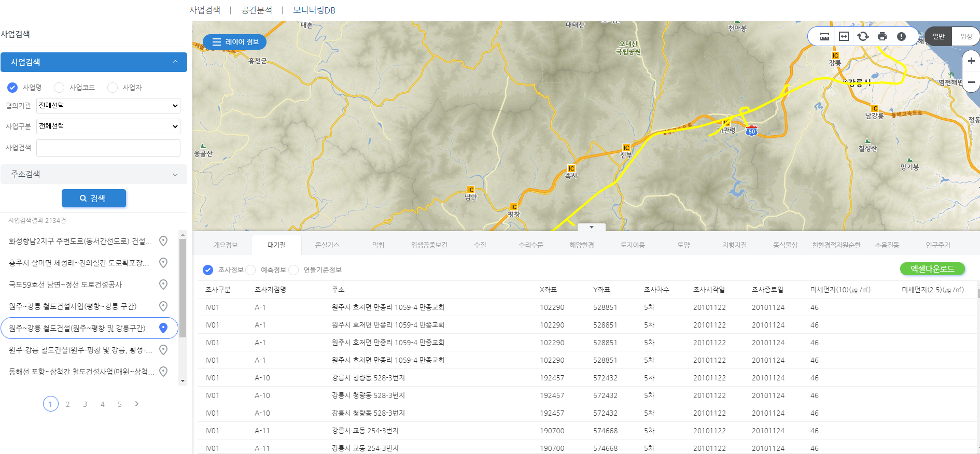Expand the 주소검색 section
The image size is (980, 454).
(x=94, y=174)
